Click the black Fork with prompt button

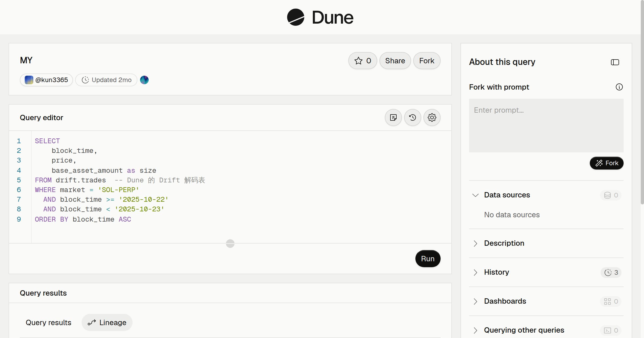click(x=606, y=163)
